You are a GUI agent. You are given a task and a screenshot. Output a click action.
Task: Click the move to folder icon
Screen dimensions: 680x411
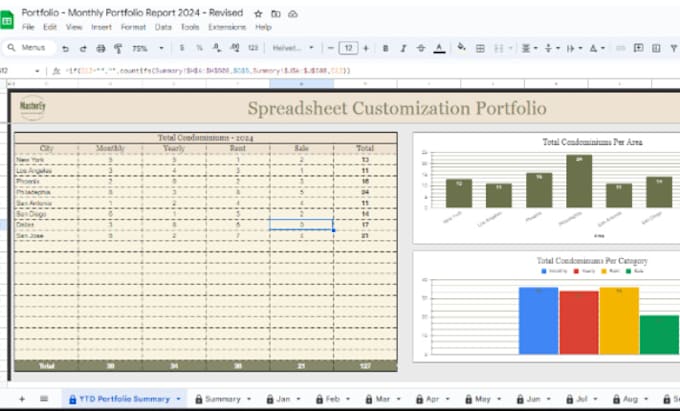(x=276, y=14)
